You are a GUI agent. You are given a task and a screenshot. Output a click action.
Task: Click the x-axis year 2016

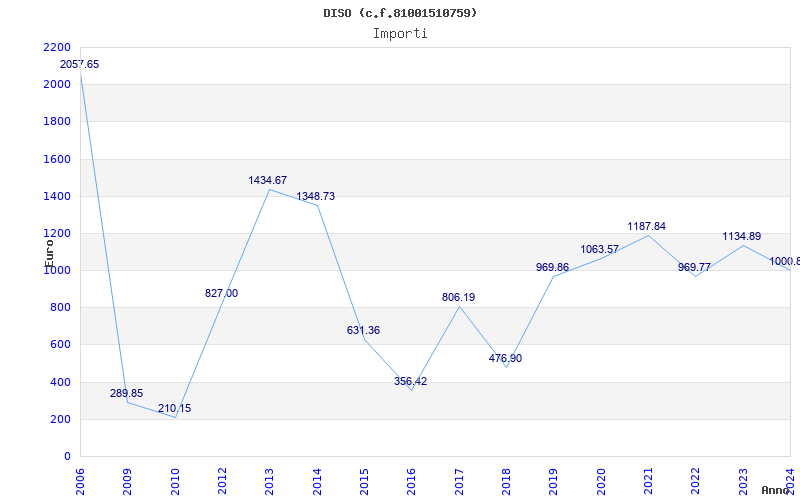coord(412,481)
